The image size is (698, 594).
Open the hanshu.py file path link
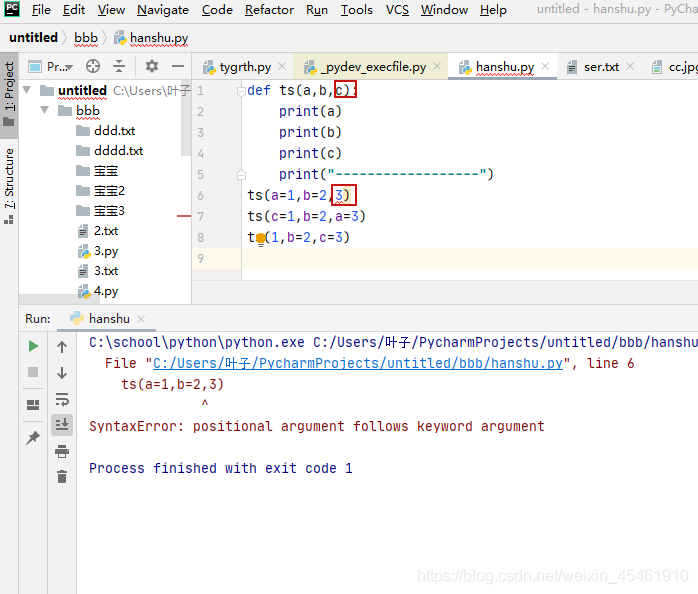[x=358, y=363]
